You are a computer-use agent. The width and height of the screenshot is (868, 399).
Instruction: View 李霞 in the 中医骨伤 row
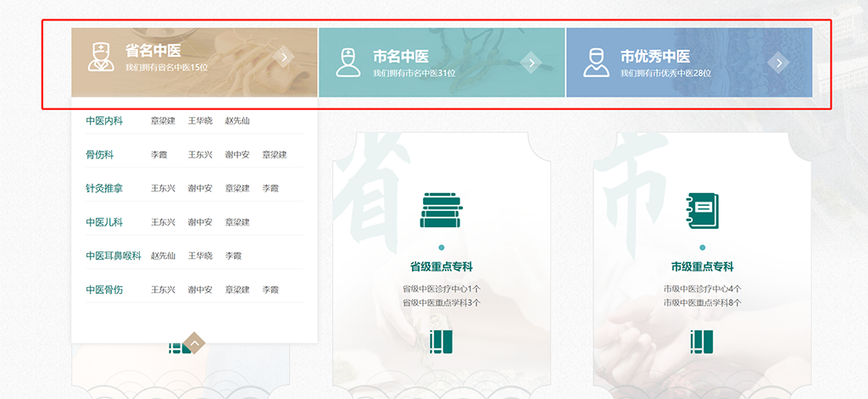[270, 290]
